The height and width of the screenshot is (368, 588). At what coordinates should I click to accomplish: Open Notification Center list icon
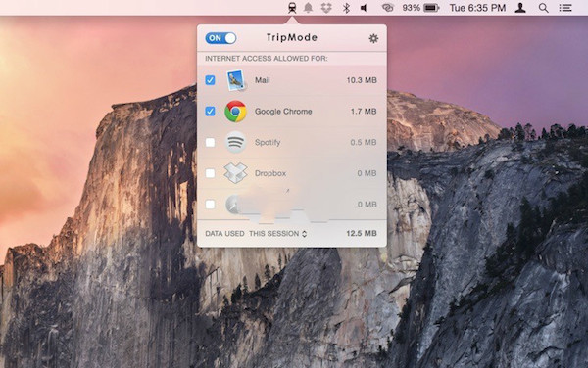(565, 8)
